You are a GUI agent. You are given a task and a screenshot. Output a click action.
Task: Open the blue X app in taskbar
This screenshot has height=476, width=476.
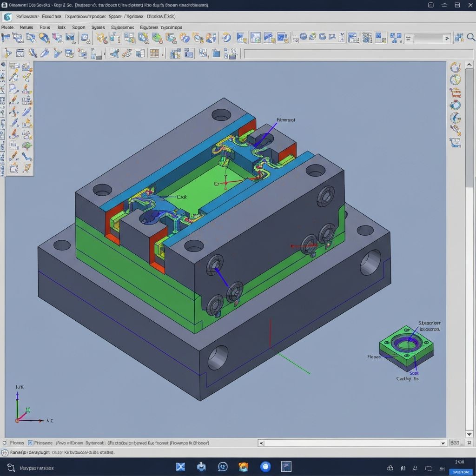tap(180, 467)
